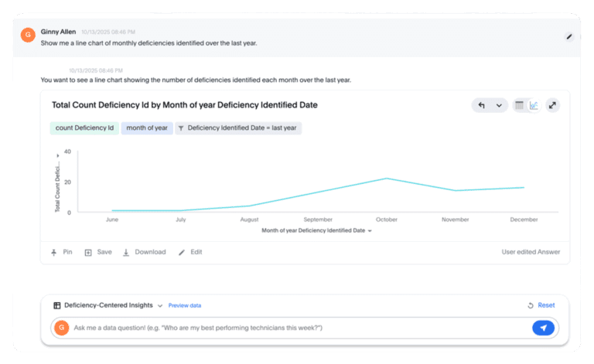This screenshot has width=594, height=364.
Task: Pin the answer with the pin icon
Action: pos(54,252)
